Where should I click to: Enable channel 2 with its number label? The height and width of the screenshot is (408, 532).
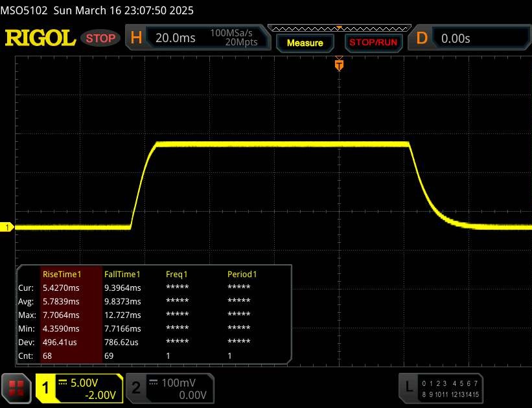[x=136, y=388]
